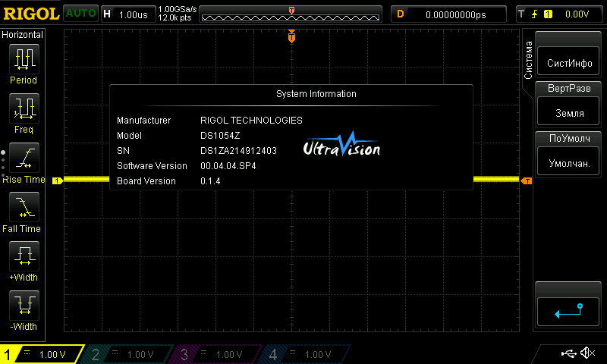Toggle the muted speaker sound icon
Image resolution: width=607 pixels, height=364 pixels.
pos(587,353)
